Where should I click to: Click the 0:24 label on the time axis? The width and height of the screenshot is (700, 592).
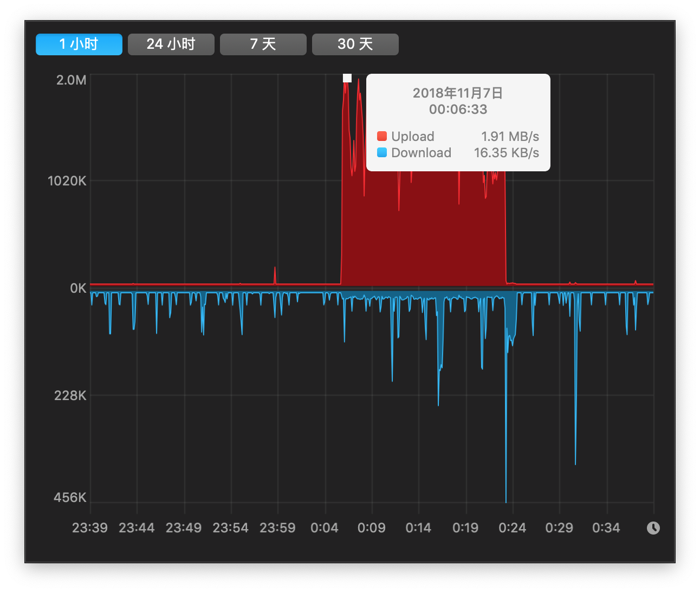[x=512, y=528]
